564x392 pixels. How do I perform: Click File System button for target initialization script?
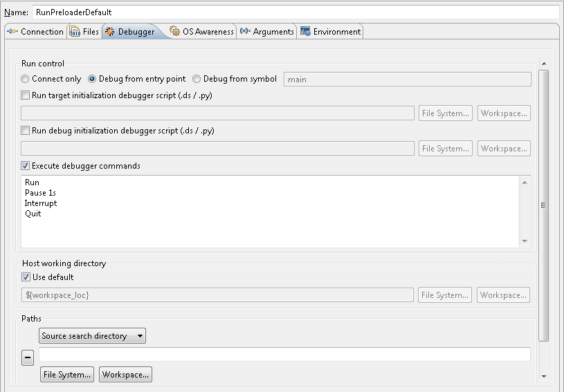(445, 113)
